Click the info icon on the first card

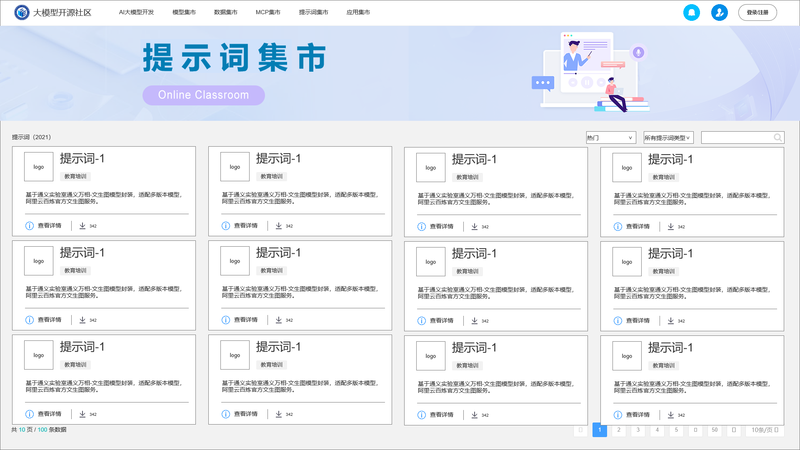(30, 226)
